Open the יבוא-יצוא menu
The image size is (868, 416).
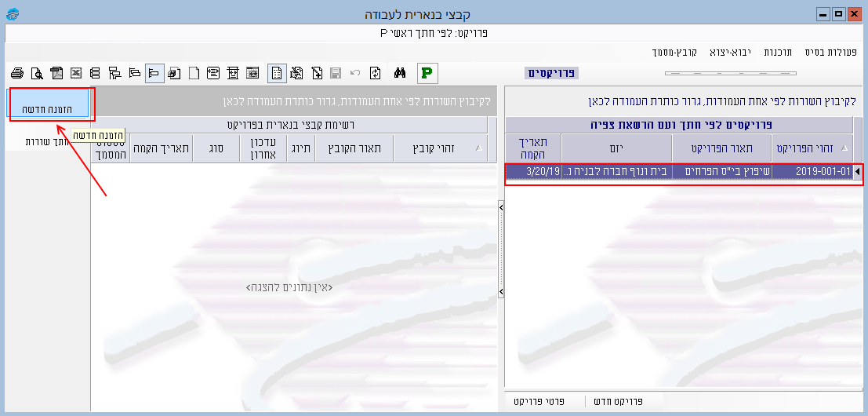coord(730,52)
